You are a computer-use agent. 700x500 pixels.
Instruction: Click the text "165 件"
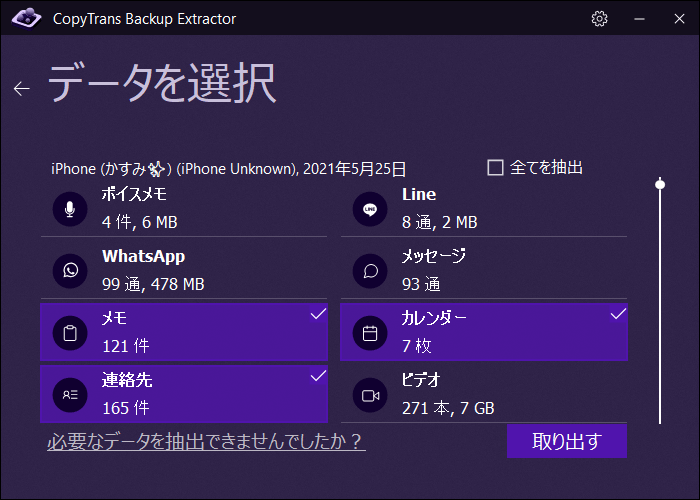pos(125,408)
